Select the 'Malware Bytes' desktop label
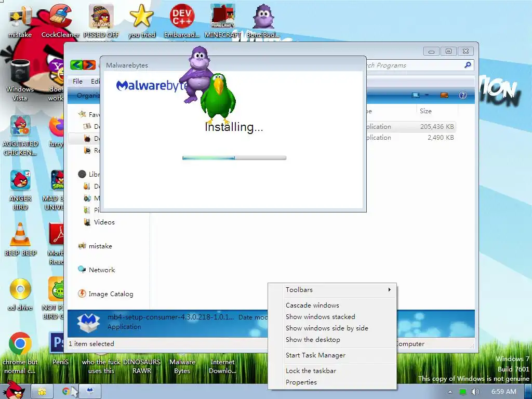532x399 pixels. [182, 366]
